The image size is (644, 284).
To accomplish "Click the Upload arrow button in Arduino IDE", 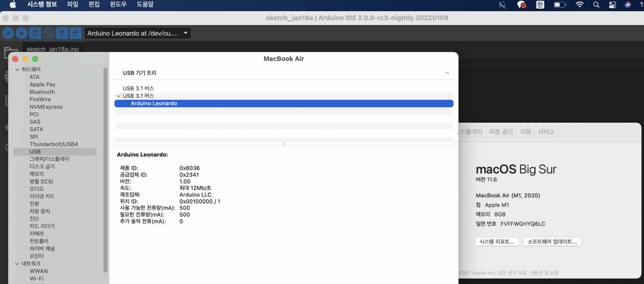I will 22,33.
